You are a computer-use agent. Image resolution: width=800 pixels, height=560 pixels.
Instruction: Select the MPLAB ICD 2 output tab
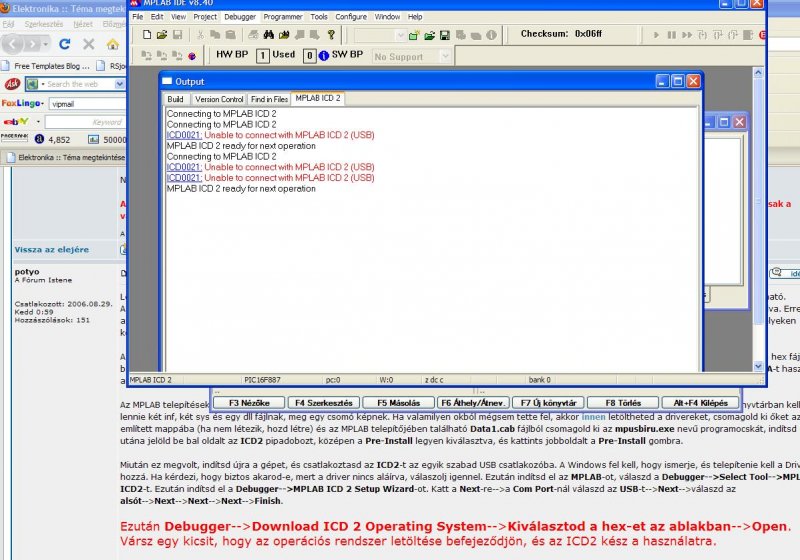pyautogui.click(x=318, y=98)
